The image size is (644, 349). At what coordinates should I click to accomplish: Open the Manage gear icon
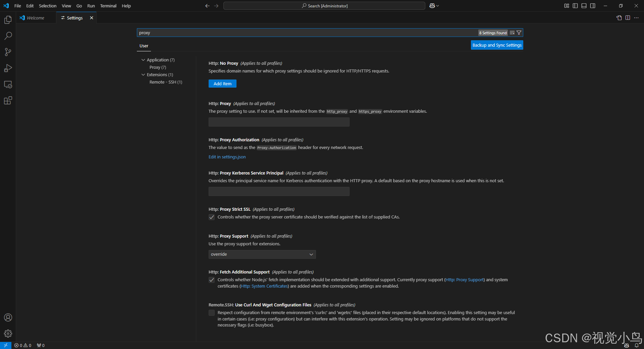(8, 334)
